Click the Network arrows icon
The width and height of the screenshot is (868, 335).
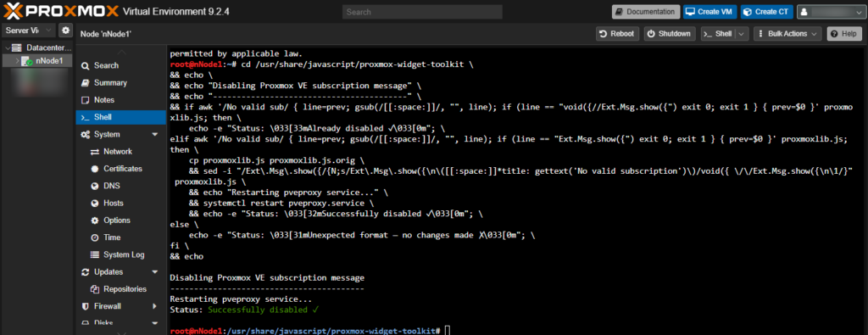point(95,151)
